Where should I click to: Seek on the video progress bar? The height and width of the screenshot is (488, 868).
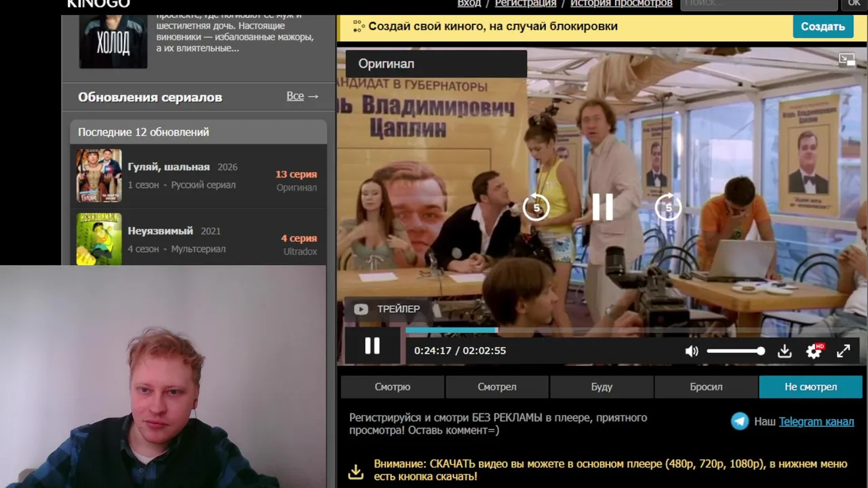pos(632,330)
